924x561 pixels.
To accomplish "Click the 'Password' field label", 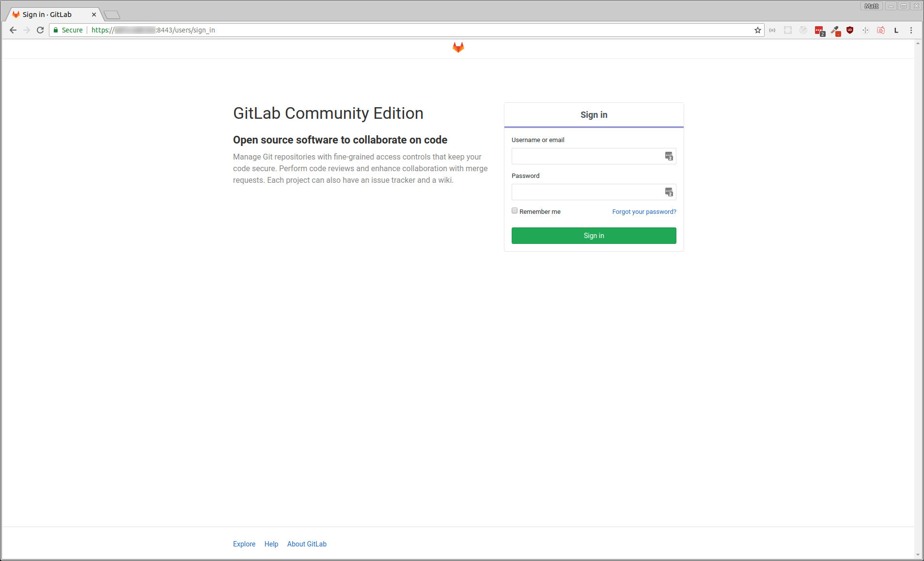I will (x=525, y=176).
